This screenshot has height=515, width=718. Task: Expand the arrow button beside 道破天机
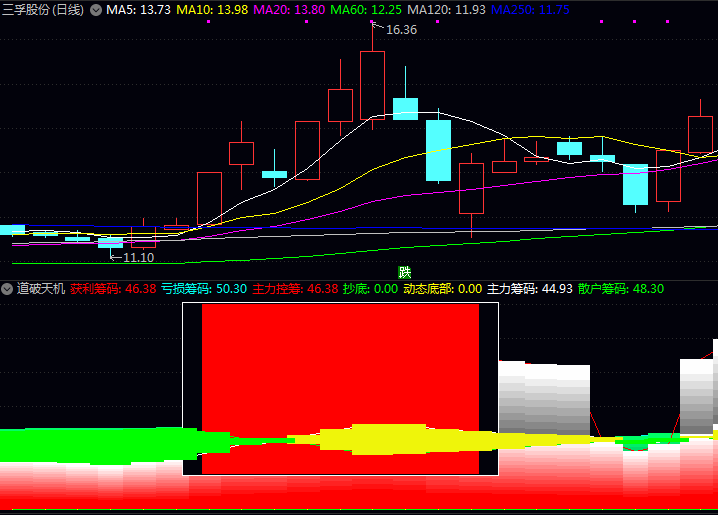click(x=7, y=289)
